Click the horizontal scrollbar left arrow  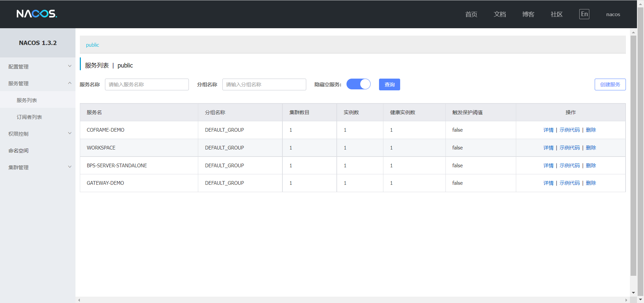click(x=79, y=300)
